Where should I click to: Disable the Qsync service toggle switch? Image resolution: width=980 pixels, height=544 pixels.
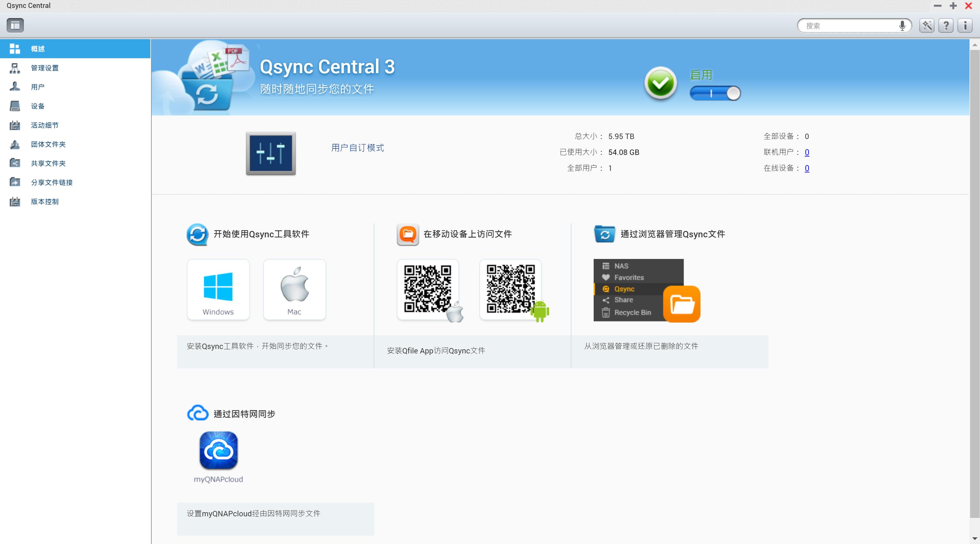pyautogui.click(x=715, y=93)
